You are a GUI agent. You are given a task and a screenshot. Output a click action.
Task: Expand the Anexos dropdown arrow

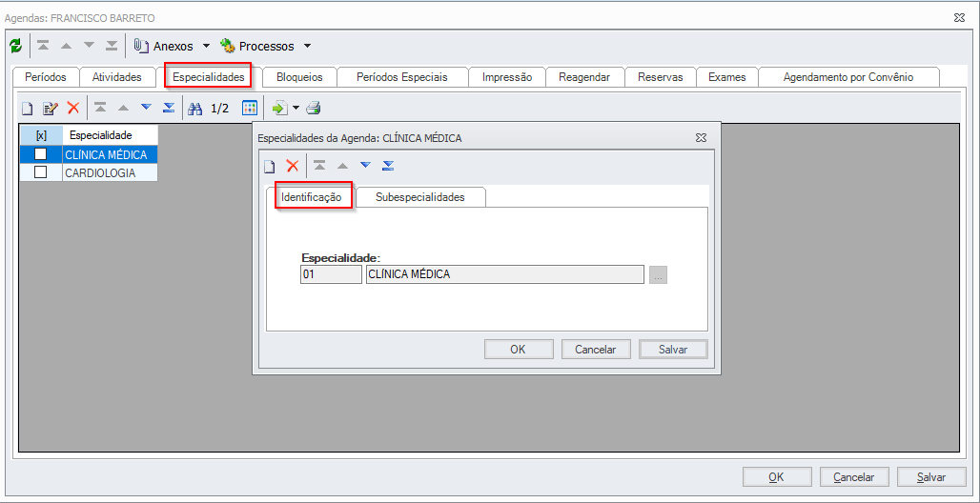[206, 47]
